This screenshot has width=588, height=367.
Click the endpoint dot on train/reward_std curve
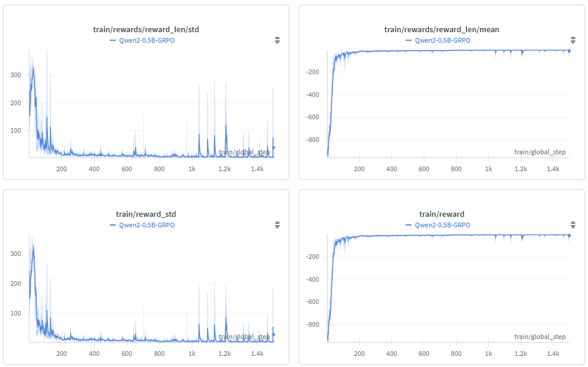(x=274, y=334)
